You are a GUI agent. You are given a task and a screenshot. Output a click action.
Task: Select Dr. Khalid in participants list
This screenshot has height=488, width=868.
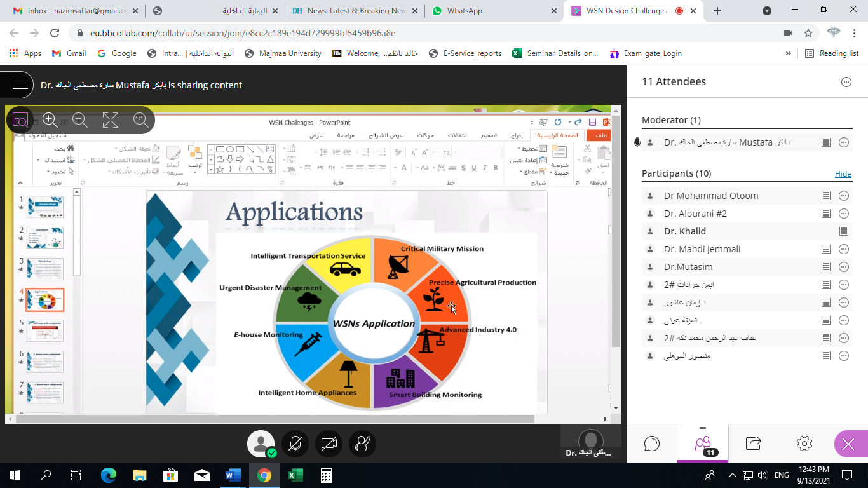click(x=685, y=231)
